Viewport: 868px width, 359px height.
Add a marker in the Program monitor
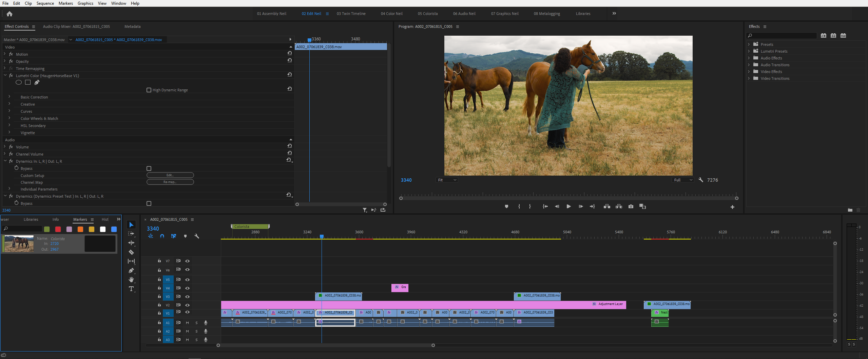(x=506, y=206)
